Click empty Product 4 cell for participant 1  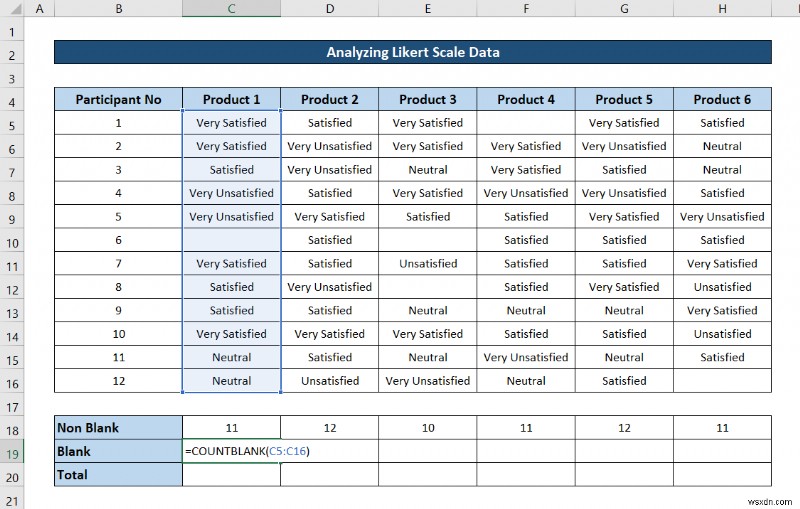point(526,122)
